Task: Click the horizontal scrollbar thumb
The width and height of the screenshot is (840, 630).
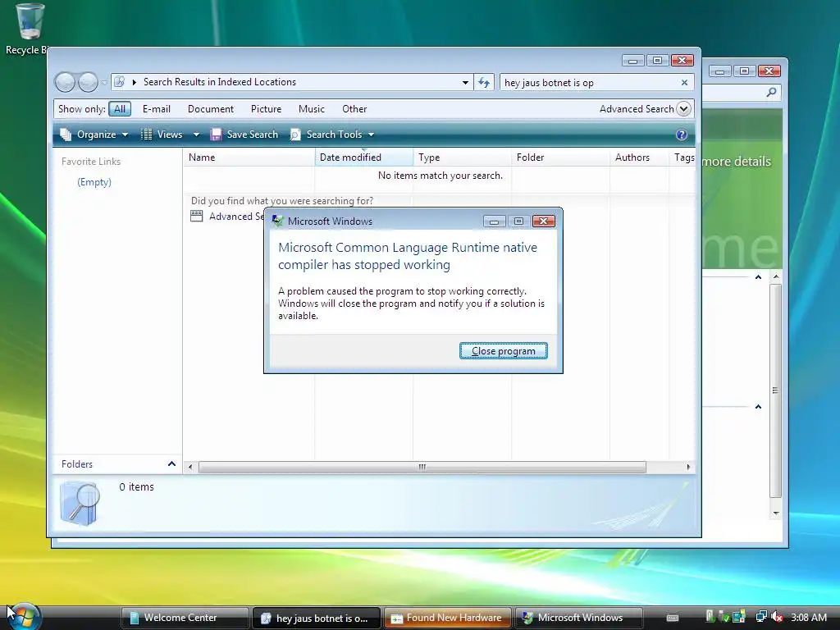Action: [x=422, y=467]
